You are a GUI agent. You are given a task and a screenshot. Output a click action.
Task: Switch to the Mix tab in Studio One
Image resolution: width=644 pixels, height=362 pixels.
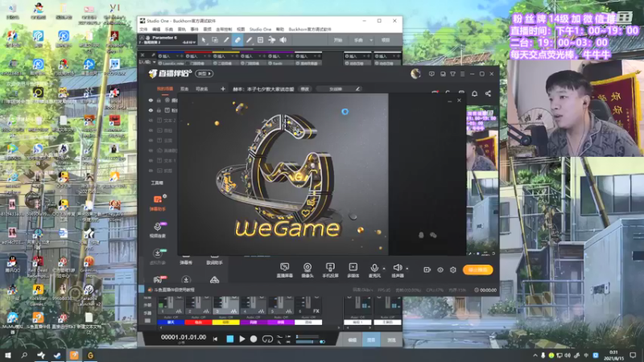[x=371, y=339]
